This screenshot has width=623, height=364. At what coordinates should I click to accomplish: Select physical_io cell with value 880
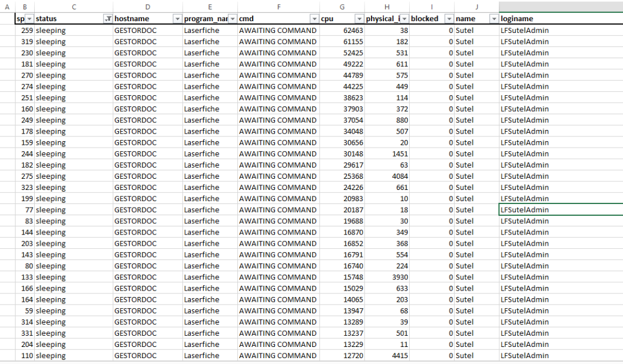(387, 121)
